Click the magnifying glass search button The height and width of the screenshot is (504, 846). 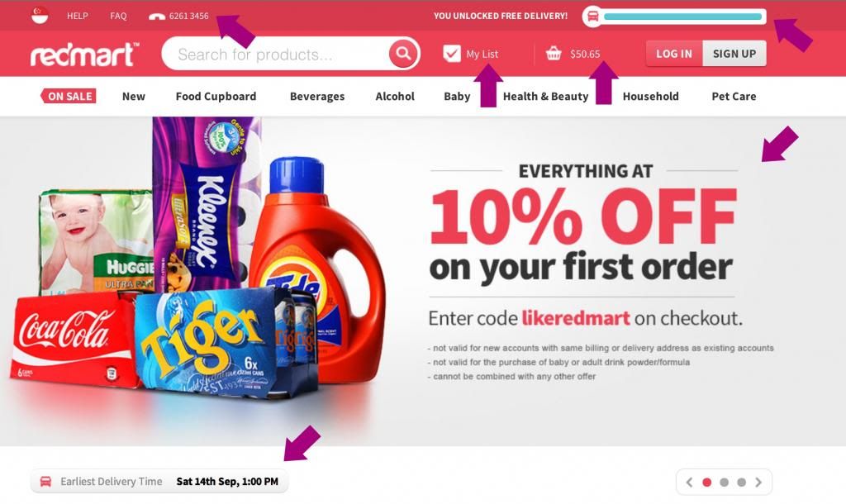[x=403, y=53]
